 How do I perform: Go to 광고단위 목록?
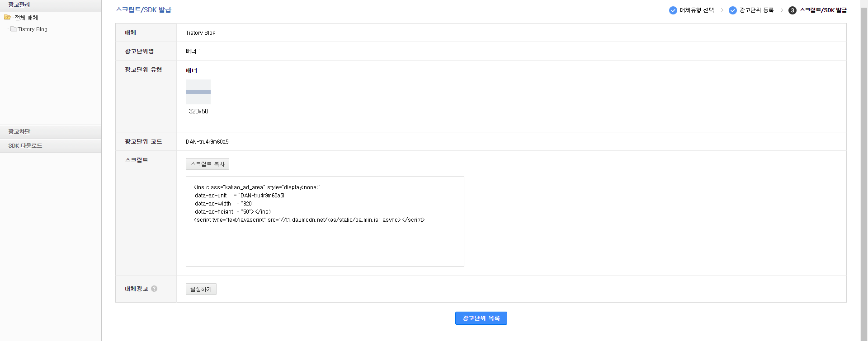click(481, 318)
